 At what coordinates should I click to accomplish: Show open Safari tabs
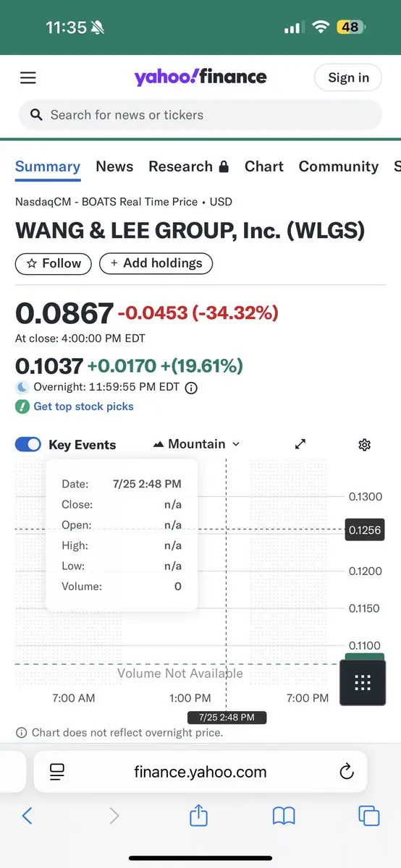pyautogui.click(x=369, y=816)
